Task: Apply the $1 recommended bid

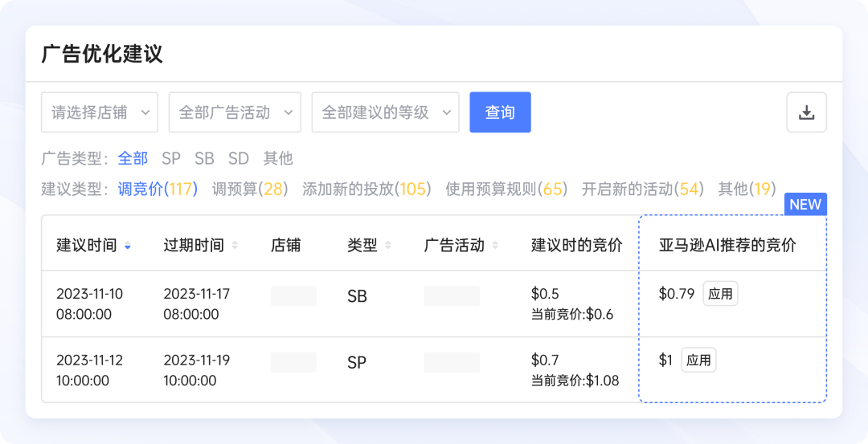Action: [x=698, y=360]
